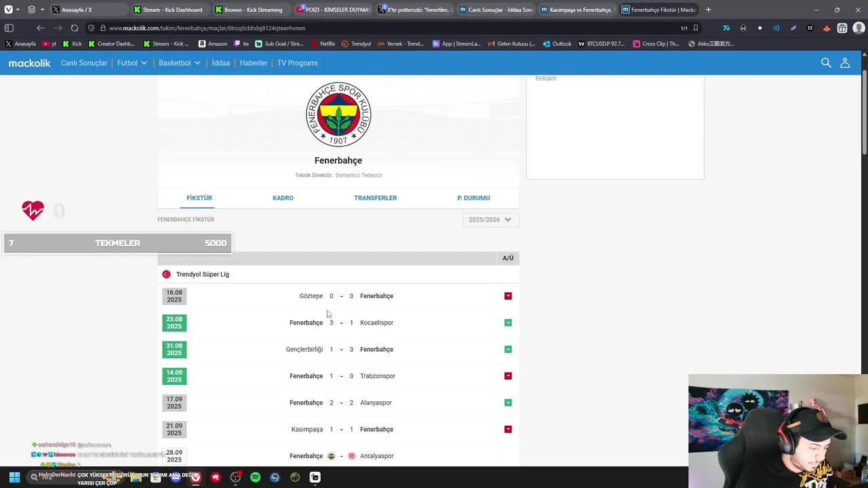The image size is (868, 488).
Task: Open the tab stack dropdown arrow
Action: pos(42,9)
